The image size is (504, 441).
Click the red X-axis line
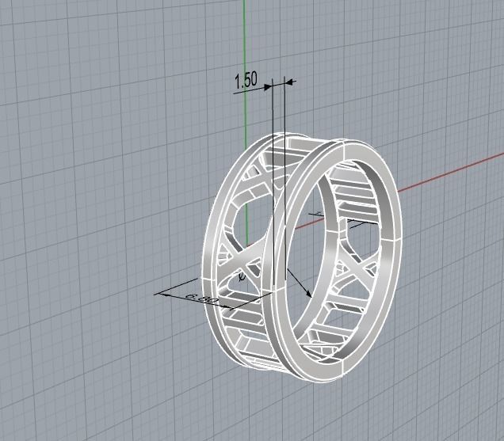(x=450, y=173)
